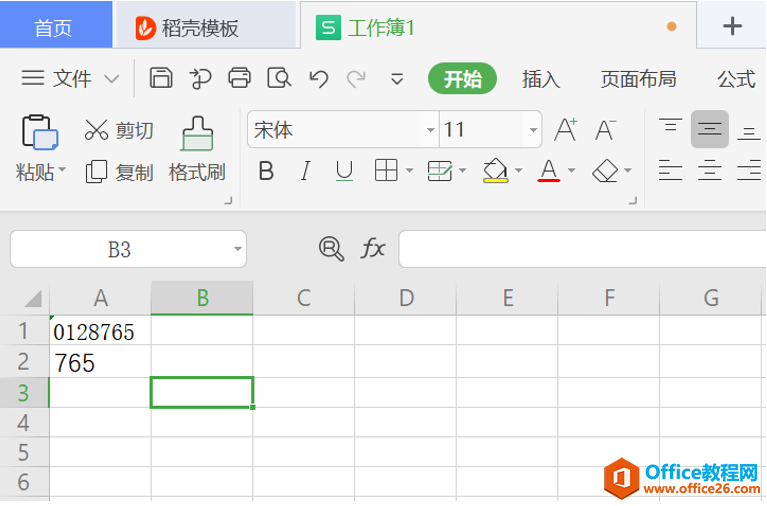Expand the table style dropdown arrow
Screen dimensions: 767x506
462,171
